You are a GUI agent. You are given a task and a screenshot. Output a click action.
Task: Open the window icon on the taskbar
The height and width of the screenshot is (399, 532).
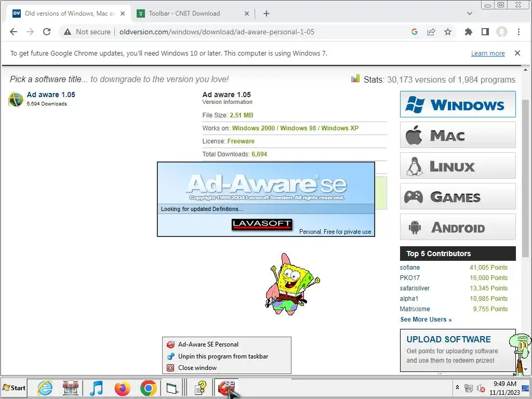coord(172,388)
